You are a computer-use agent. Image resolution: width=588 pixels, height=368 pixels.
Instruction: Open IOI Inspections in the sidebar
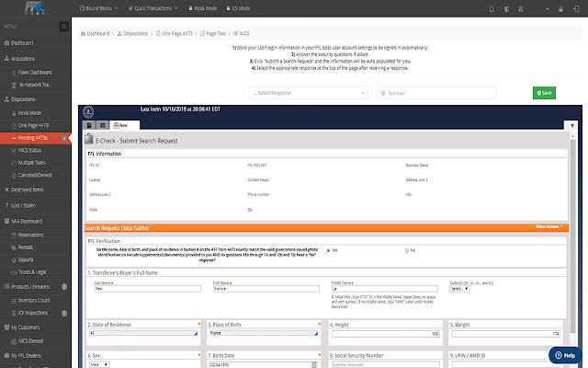pyautogui.click(x=35, y=313)
